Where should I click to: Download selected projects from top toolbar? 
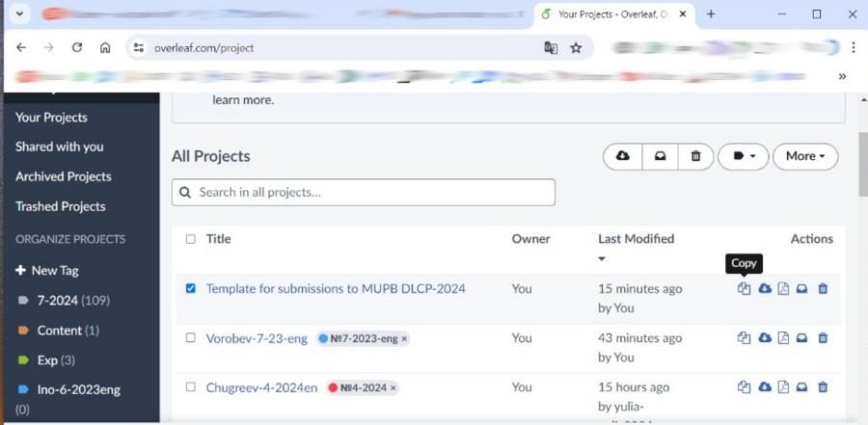click(623, 157)
